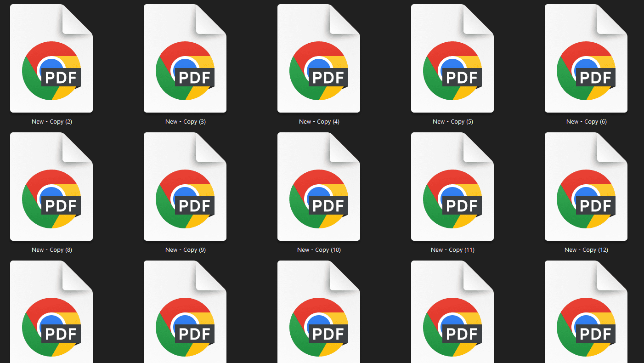Select the PDF icon for New - Copy (6)
Viewport: 644px width, 363px height.
click(586, 58)
